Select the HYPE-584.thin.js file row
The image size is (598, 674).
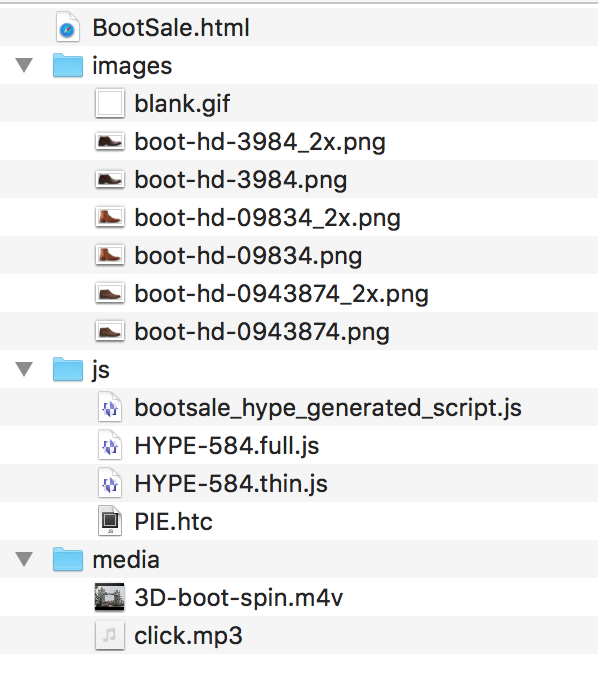click(x=299, y=483)
